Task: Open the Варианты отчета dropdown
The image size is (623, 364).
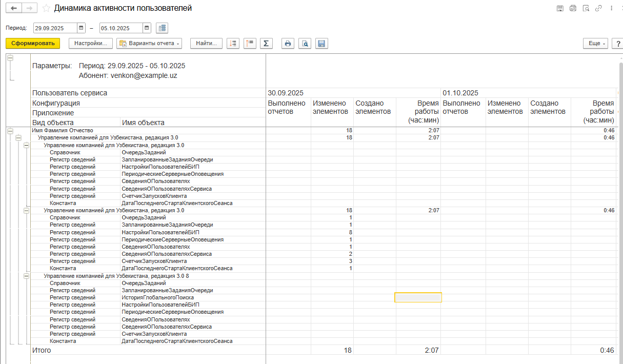Action: (149, 44)
